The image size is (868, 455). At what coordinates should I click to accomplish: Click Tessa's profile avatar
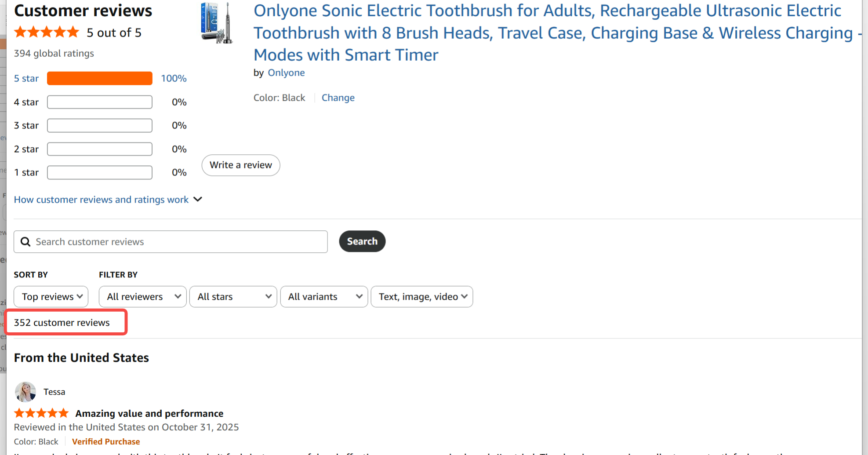pos(25,392)
